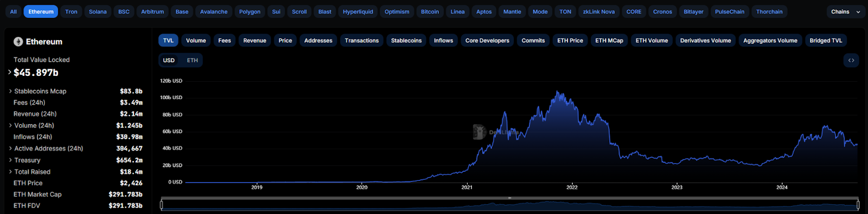Click the DefiLlama watermark on chart

click(496, 132)
